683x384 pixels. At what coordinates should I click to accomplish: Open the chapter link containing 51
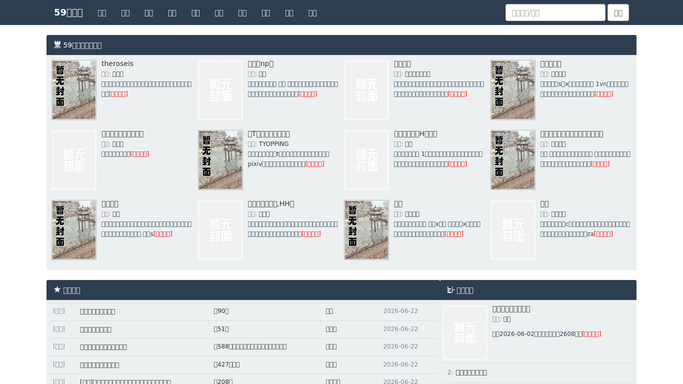click(221, 329)
